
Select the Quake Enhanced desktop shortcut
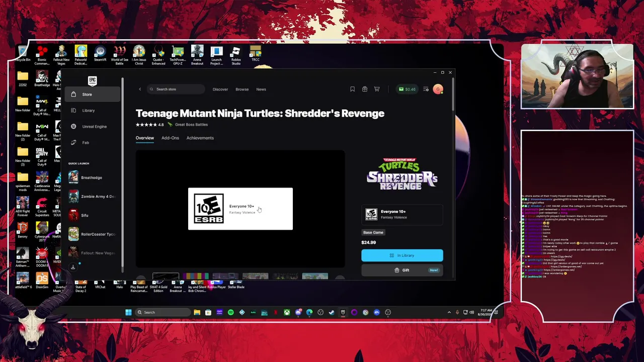click(x=158, y=55)
